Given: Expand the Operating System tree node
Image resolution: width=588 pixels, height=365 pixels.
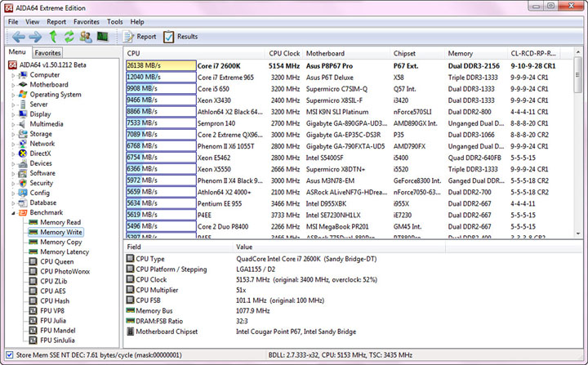Looking at the screenshot, I should click(13, 95).
